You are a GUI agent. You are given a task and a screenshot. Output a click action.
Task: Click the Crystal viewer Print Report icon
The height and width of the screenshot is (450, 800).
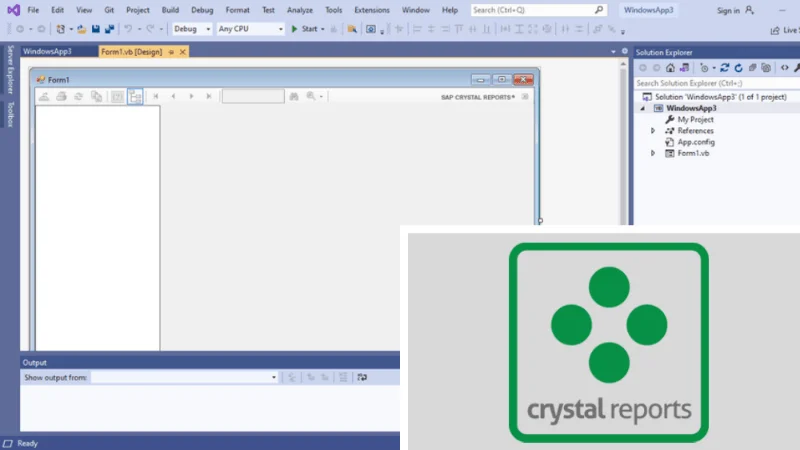[x=61, y=96]
